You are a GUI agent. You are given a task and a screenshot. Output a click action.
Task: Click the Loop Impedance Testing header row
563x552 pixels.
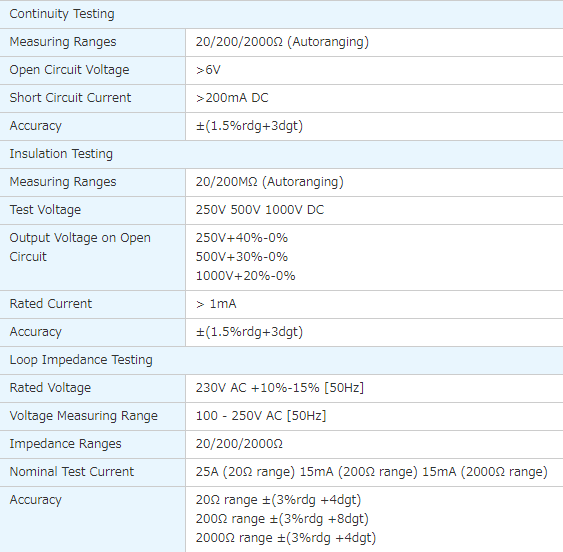[x=282, y=360]
